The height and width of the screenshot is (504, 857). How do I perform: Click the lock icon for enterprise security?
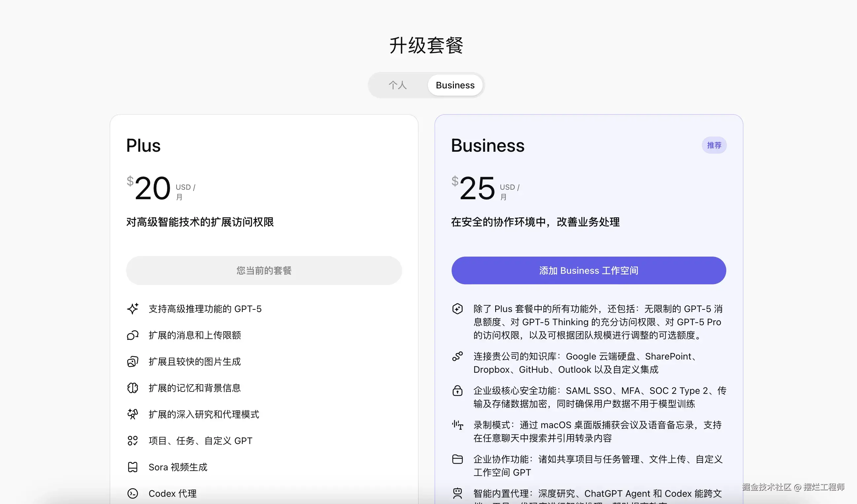coord(458,391)
